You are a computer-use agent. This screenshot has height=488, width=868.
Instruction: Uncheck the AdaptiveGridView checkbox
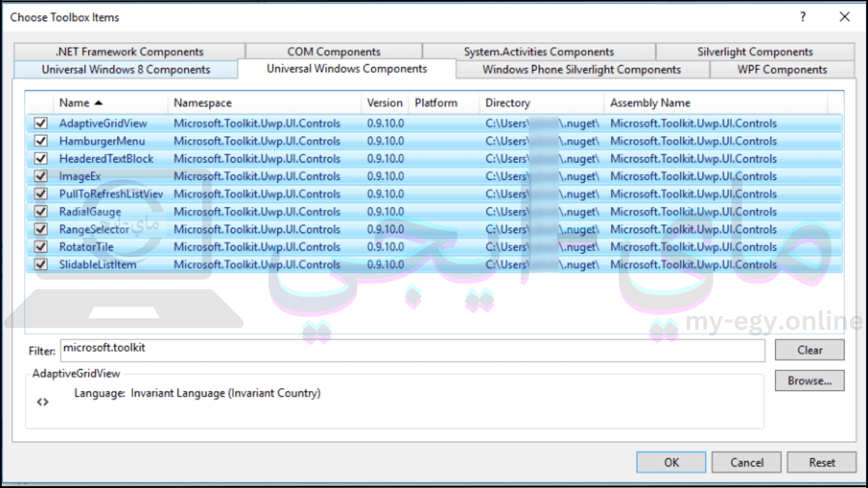click(41, 123)
